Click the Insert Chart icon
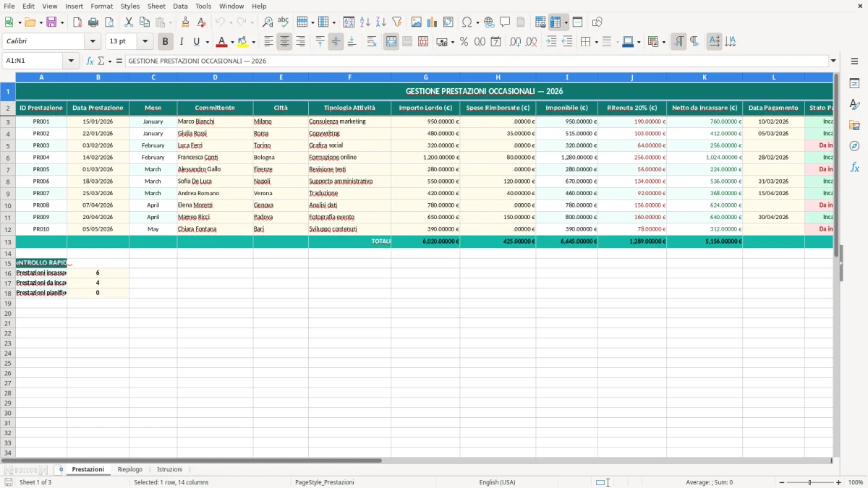868x488 pixels. (x=433, y=22)
